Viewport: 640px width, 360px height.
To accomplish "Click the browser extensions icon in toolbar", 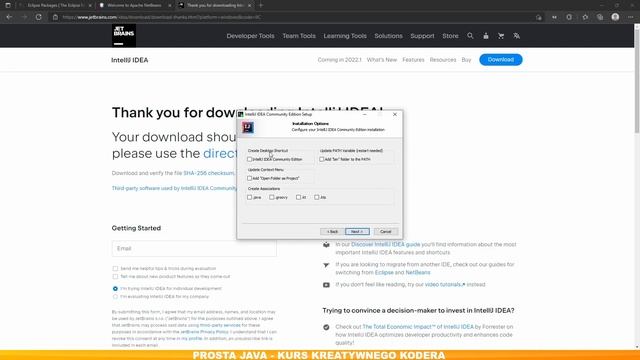I will coord(569,17).
